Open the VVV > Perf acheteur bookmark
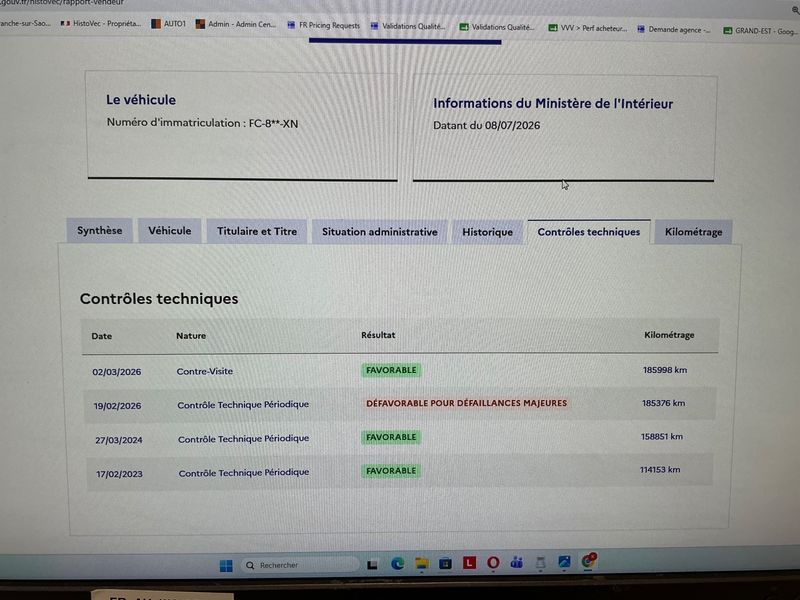The width and height of the screenshot is (800, 600). click(588, 28)
